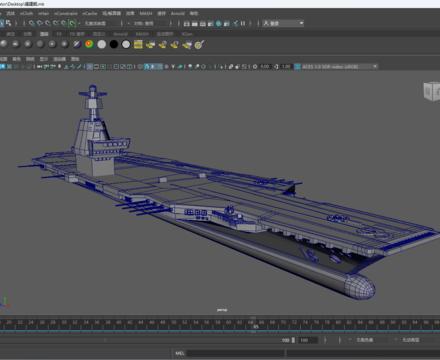Edit the gamma value 1.00 field

click(286, 67)
